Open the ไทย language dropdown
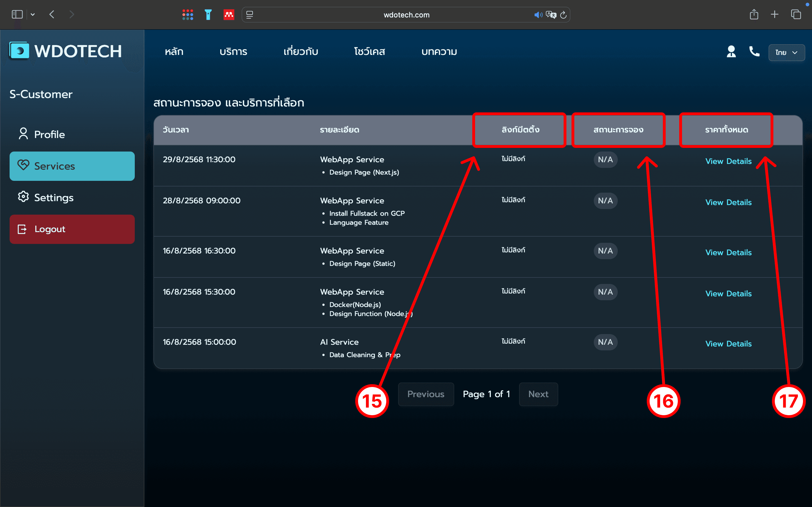 click(x=786, y=53)
